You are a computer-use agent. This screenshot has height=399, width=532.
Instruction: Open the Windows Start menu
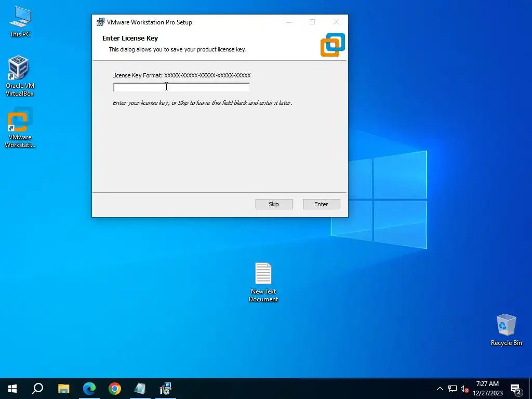12,389
